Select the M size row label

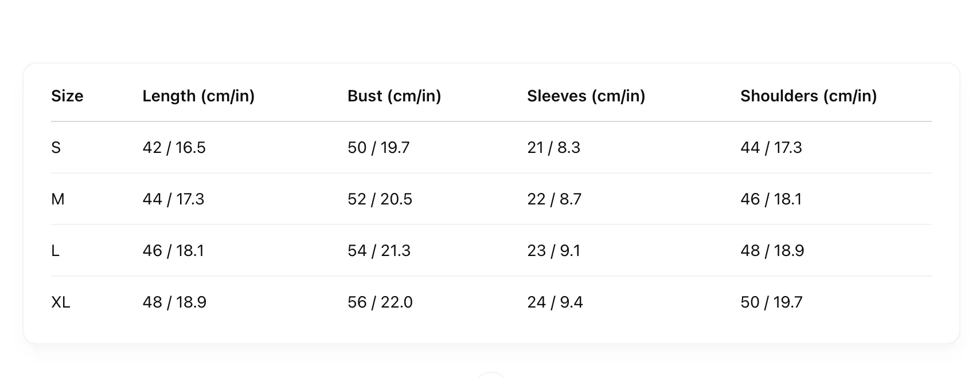(58, 199)
